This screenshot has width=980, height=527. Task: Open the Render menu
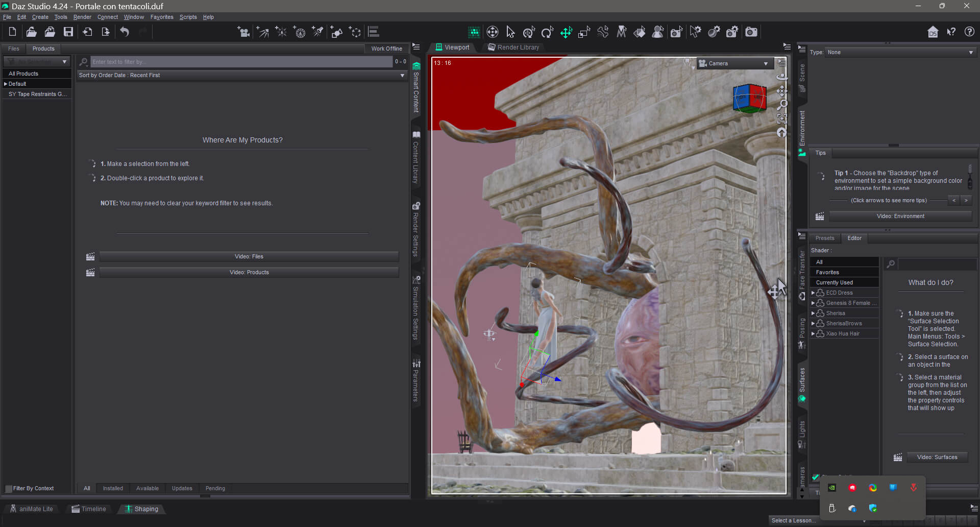82,17
